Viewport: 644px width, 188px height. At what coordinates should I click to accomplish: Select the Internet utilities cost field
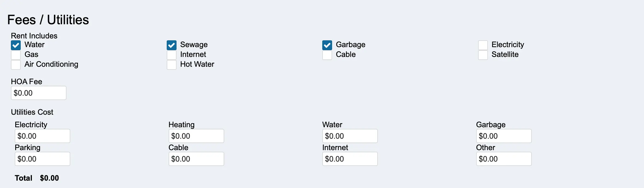pyautogui.click(x=350, y=159)
